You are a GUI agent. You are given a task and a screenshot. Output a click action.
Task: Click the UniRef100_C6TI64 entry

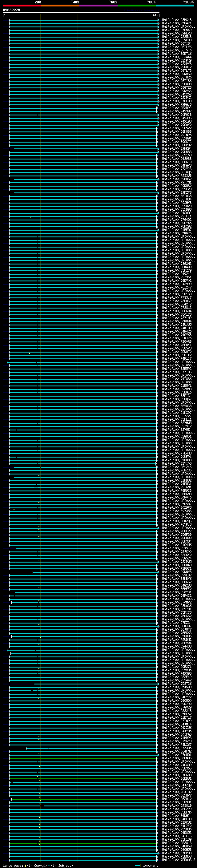pos(177,43)
